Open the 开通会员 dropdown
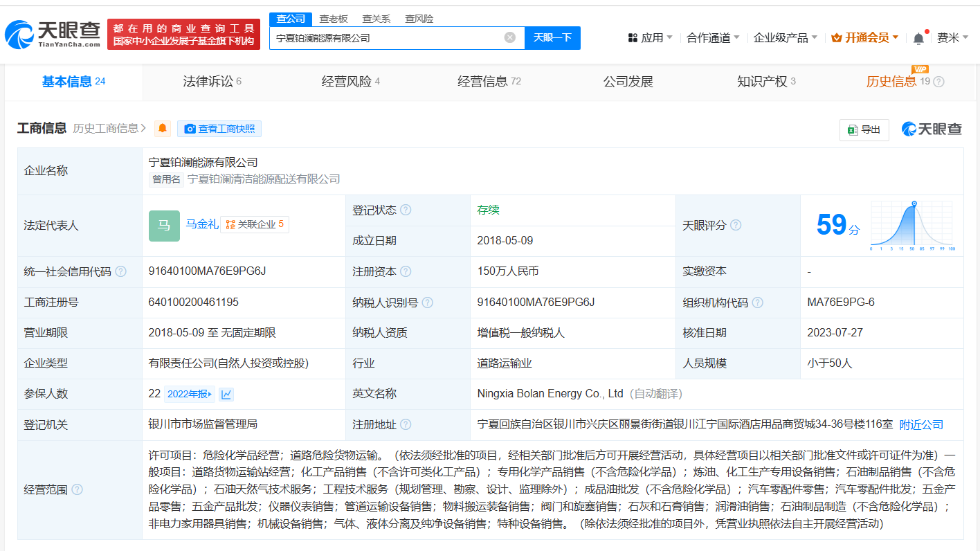The width and height of the screenshot is (980, 551). (x=865, y=37)
